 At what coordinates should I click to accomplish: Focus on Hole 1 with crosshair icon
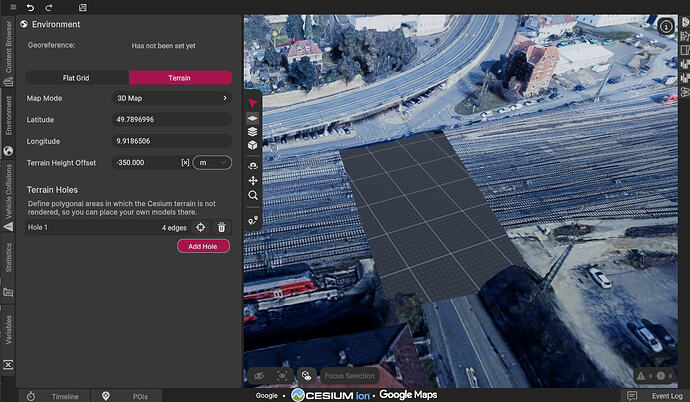coord(201,227)
